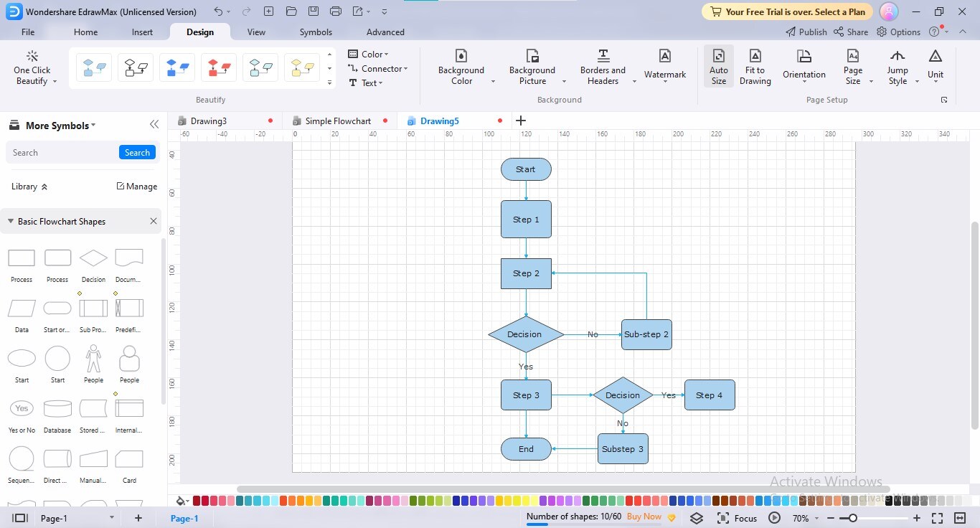This screenshot has height=528, width=980.
Task: Click the Buy Now link
Action: [x=644, y=517]
